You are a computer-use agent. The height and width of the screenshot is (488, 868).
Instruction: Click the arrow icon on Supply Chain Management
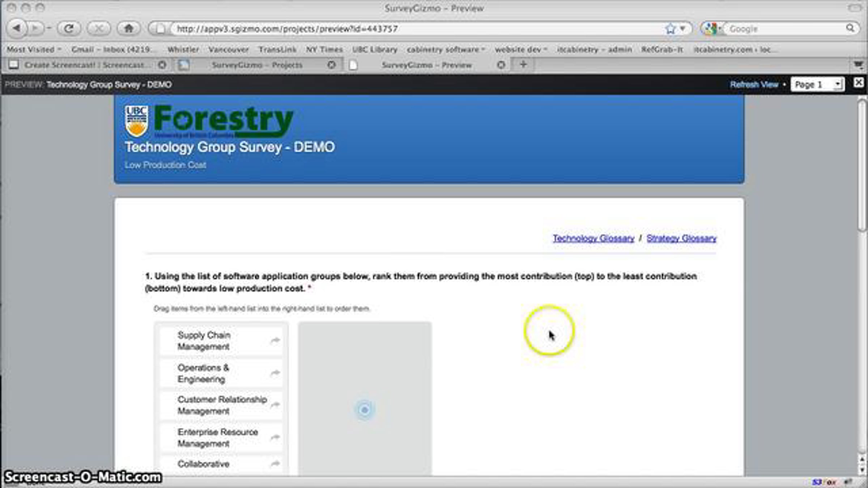275,340
